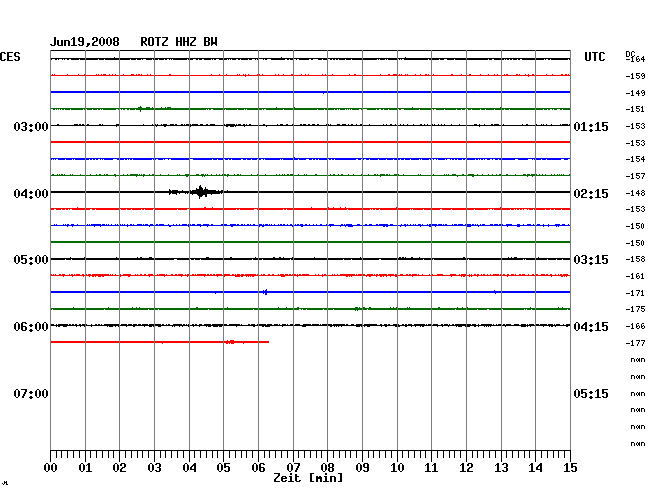The width and height of the screenshot is (650, 494).
Task: Select the 03:00 local time label
Action: pos(31,126)
